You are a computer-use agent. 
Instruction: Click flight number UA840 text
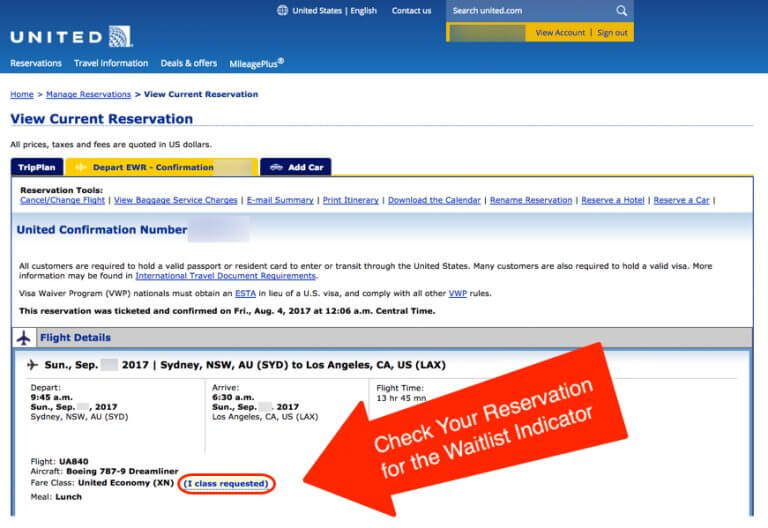pyautogui.click(x=73, y=461)
